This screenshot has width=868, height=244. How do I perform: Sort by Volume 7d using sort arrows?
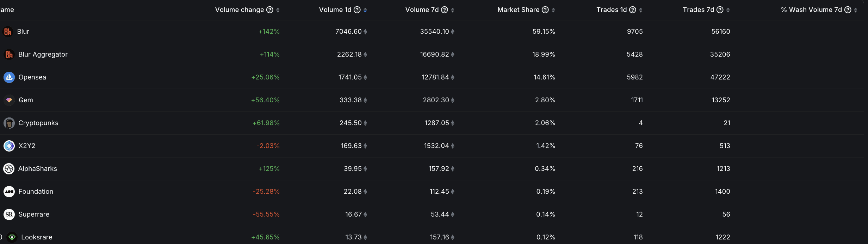(x=453, y=10)
